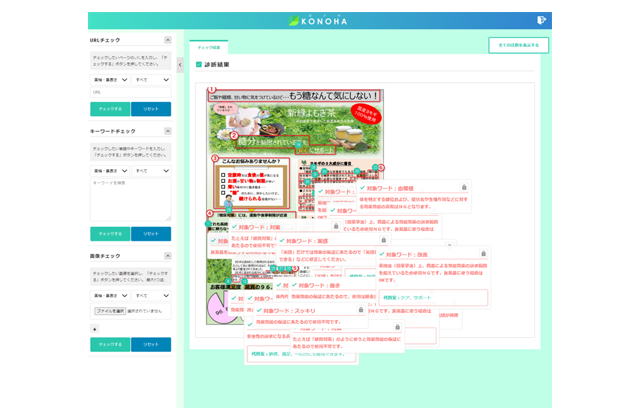Click チェックする button under URLチェック

[x=110, y=109]
